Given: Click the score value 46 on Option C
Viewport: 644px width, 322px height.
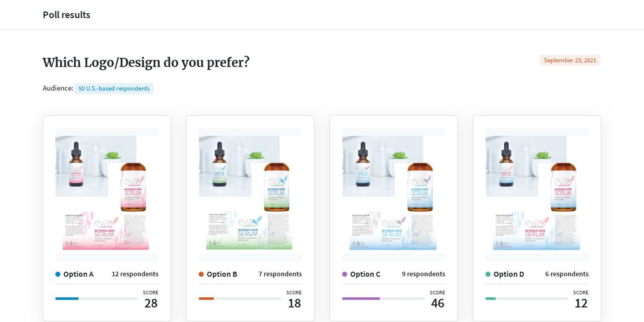Looking at the screenshot, I should [x=438, y=303].
